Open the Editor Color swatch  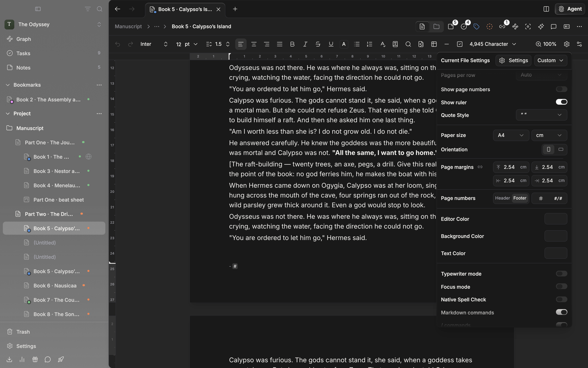tap(556, 219)
